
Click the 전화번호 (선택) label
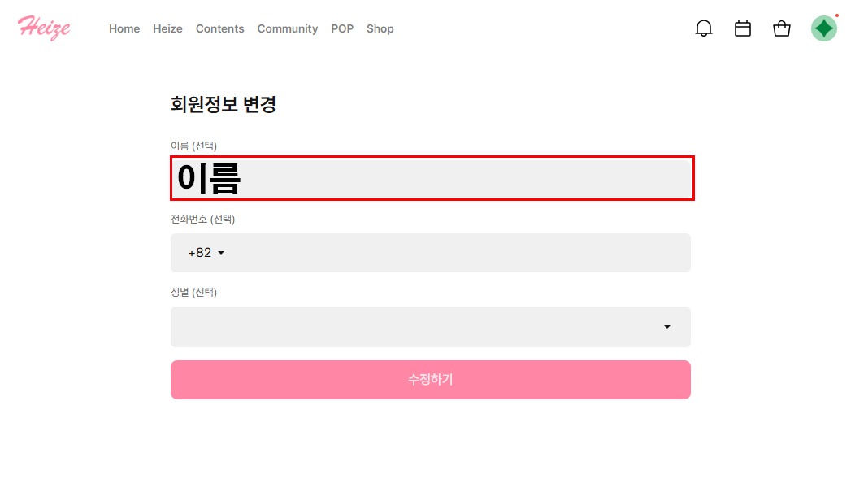coord(202,219)
